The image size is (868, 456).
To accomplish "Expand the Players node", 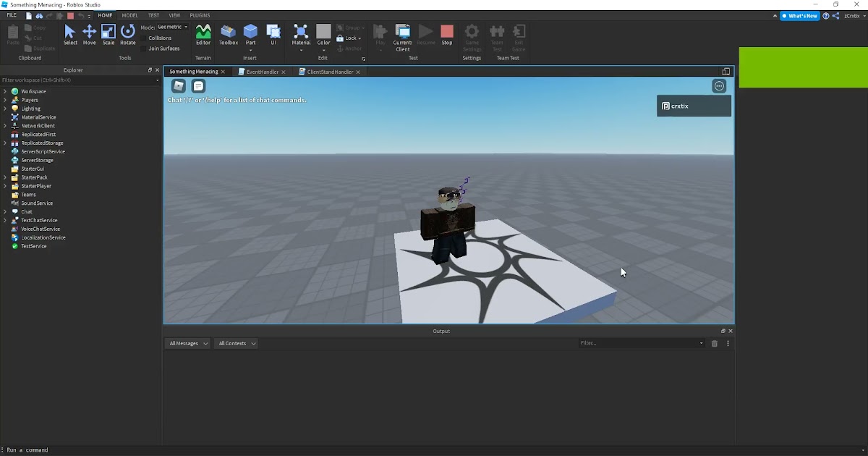I will pyautogui.click(x=5, y=100).
